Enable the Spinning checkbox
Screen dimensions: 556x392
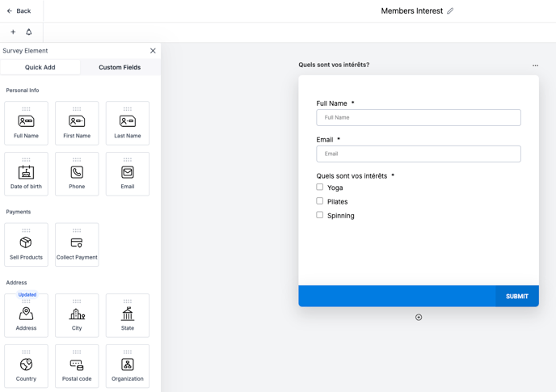point(320,215)
